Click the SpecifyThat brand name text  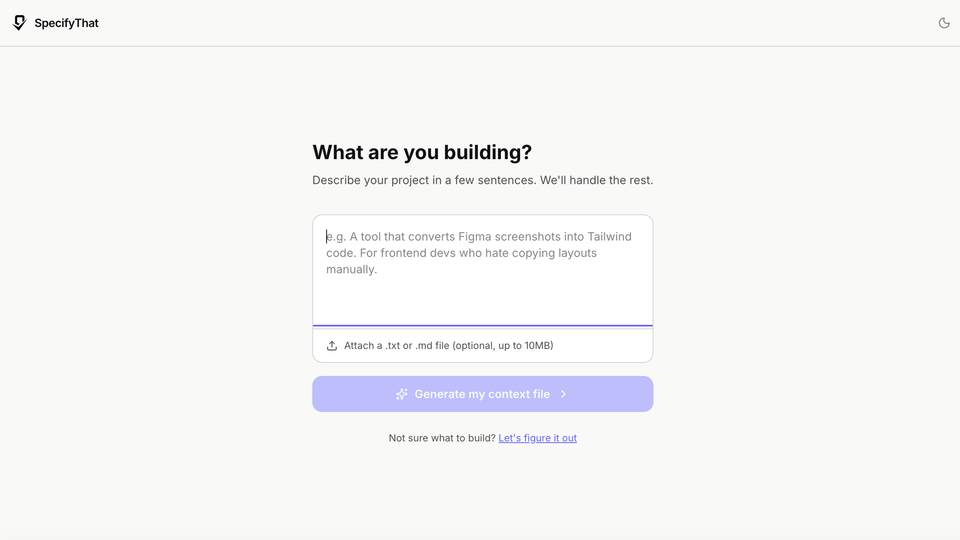coord(66,23)
